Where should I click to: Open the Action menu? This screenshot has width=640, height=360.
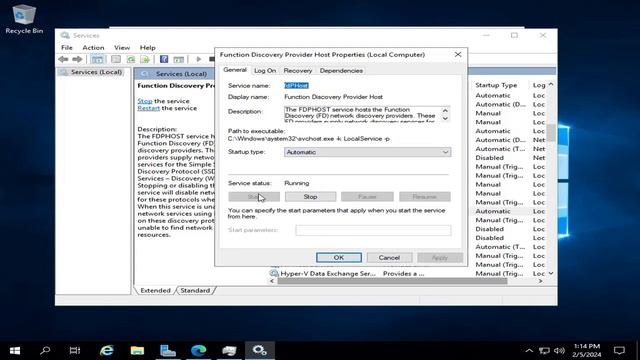[x=93, y=47]
